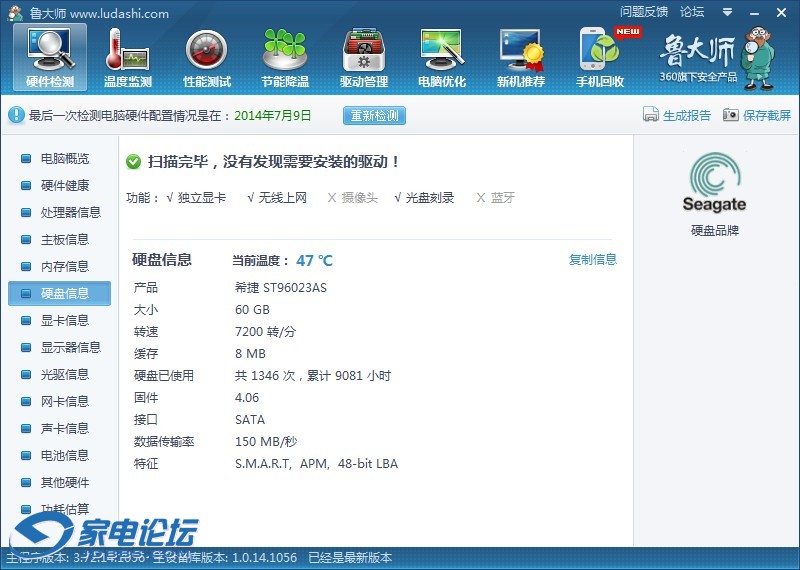Viewport: 800px width, 570px height.
Task: Open the 手机回收 phone recycling icon
Action: [x=600, y=57]
